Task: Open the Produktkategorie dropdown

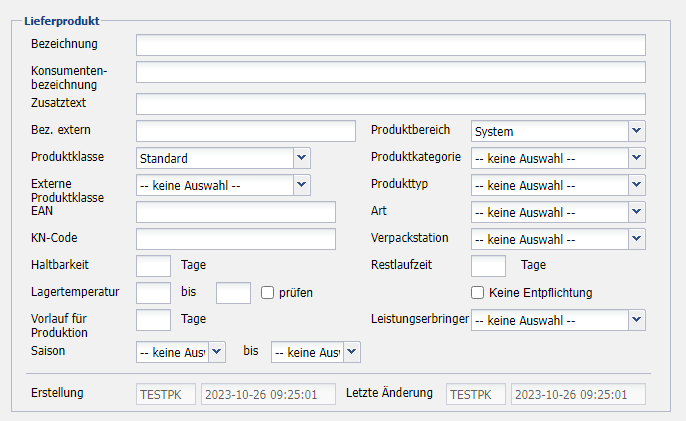Action: pyautogui.click(x=557, y=158)
